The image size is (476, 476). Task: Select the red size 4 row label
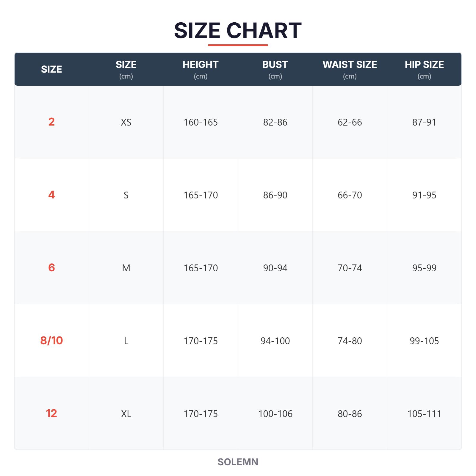click(x=51, y=195)
